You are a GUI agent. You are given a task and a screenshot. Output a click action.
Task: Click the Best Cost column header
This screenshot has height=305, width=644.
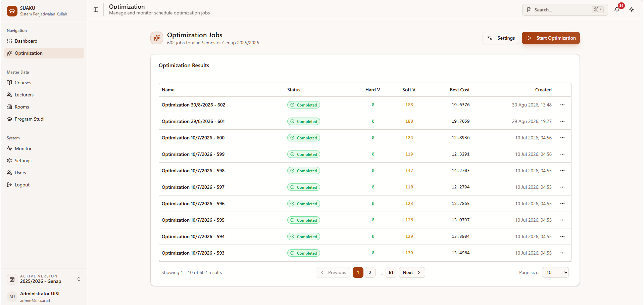[x=459, y=90]
